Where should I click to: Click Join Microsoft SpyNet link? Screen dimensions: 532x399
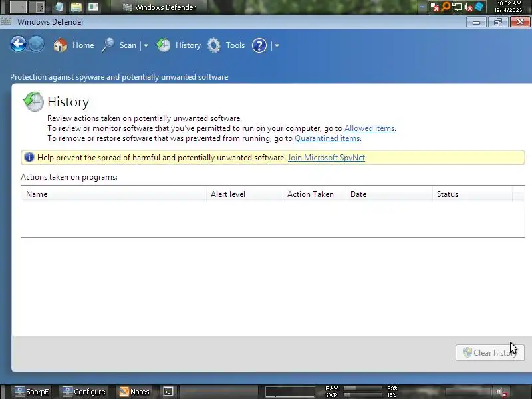click(x=327, y=158)
